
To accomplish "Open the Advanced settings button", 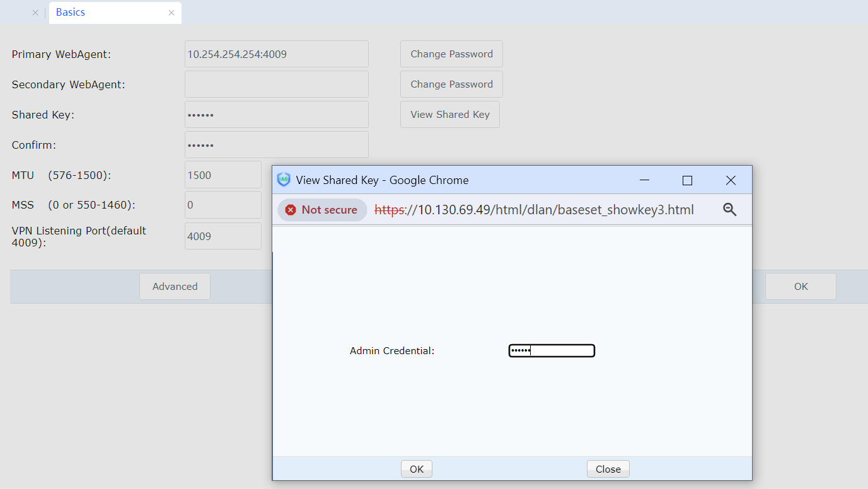I will coord(175,287).
